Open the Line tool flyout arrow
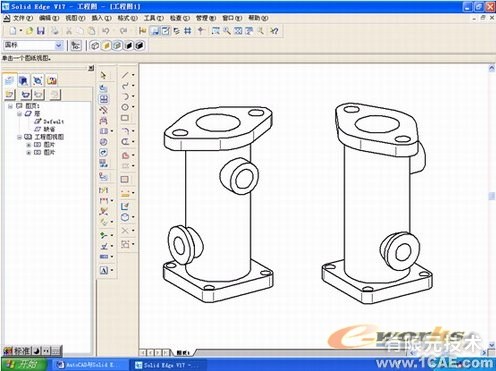The height and width of the screenshot is (371, 496). pos(133,75)
